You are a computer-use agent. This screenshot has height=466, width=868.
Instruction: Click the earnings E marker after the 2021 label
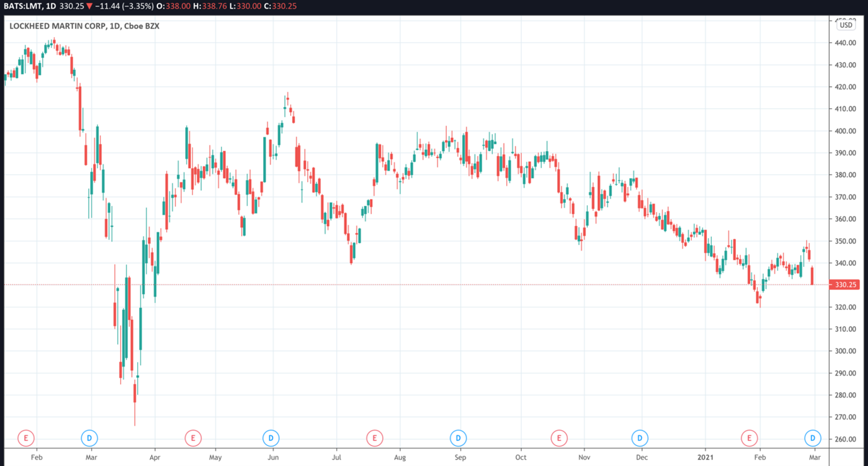tap(749, 438)
